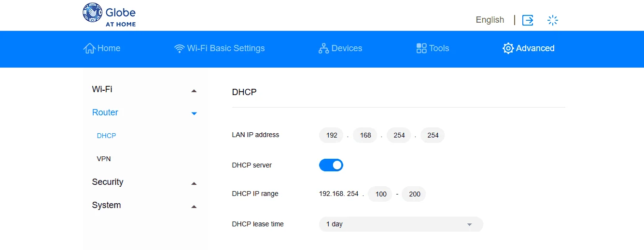Screen dimensions: 644x250
Task: Select the Advanced tab
Action: coord(528,48)
